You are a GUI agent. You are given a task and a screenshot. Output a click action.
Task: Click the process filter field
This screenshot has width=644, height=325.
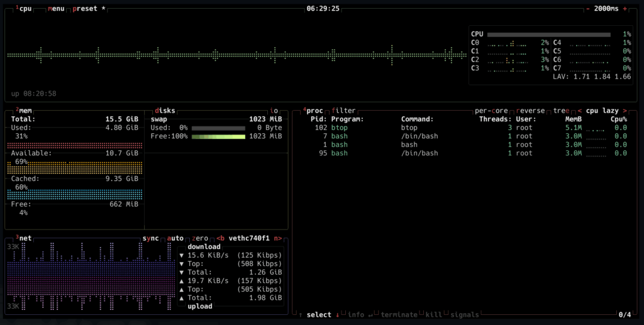tap(343, 111)
